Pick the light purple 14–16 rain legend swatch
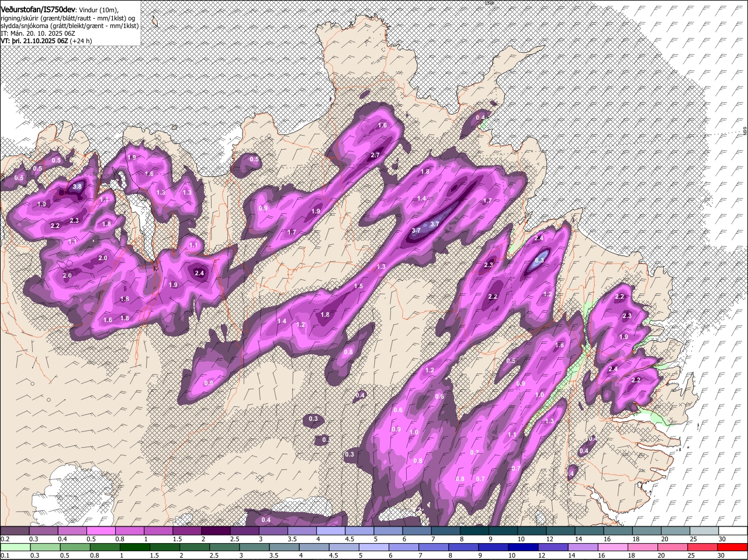Image resolution: width=748 pixels, height=560 pixels. click(x=583, y=547)
